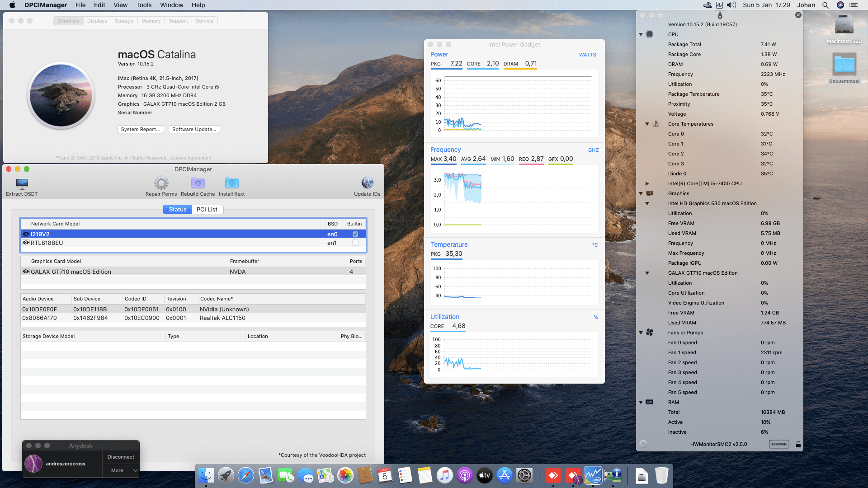Viewport: 868px width, 488px height.
Task: Select Realtek ALC1150 audio row
Action: coord(193,318)
